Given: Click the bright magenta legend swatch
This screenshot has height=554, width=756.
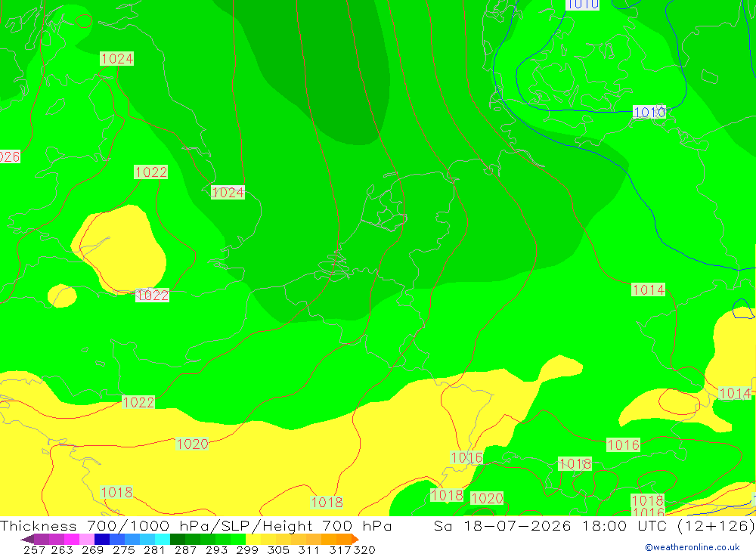Looking at the screenshot, I should tap(72, 539).
